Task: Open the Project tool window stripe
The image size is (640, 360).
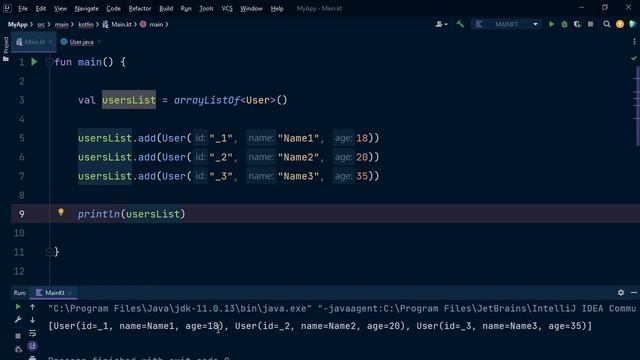Action: coord(6,49)
